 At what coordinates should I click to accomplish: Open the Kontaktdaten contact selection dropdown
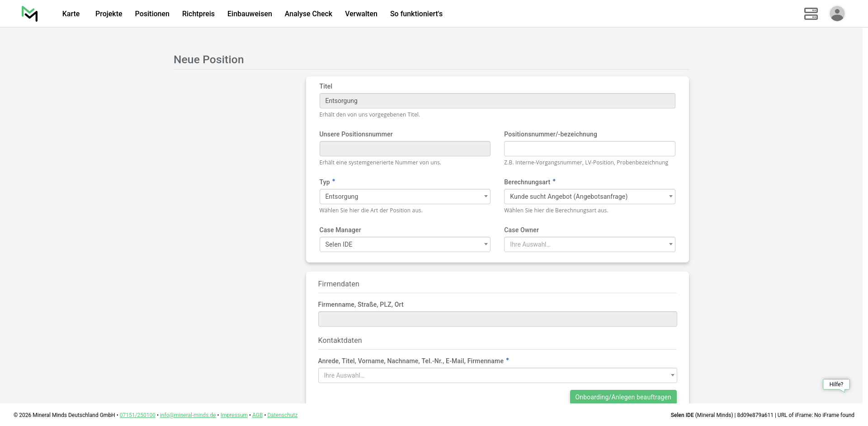pyautogui.click(x=497, y=375)
